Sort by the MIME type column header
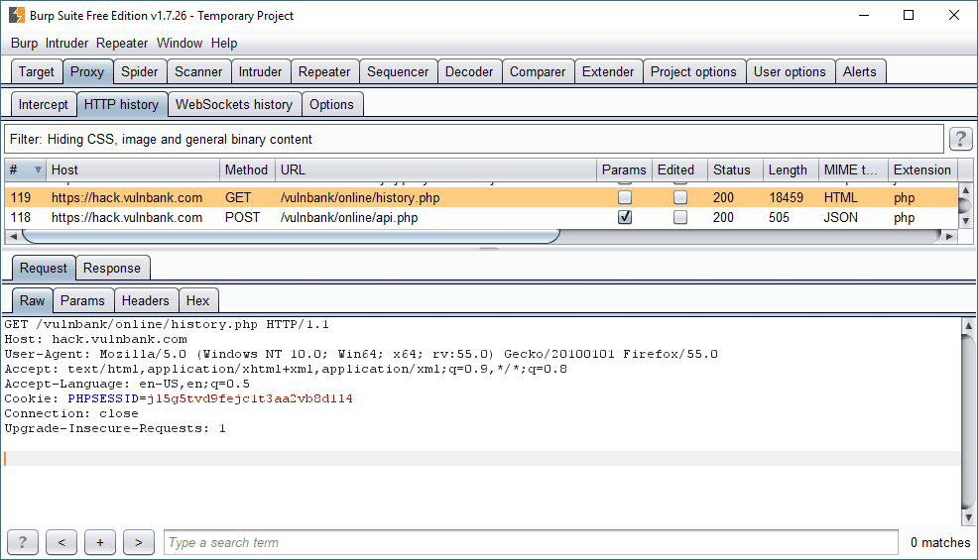 pos(853,169)
